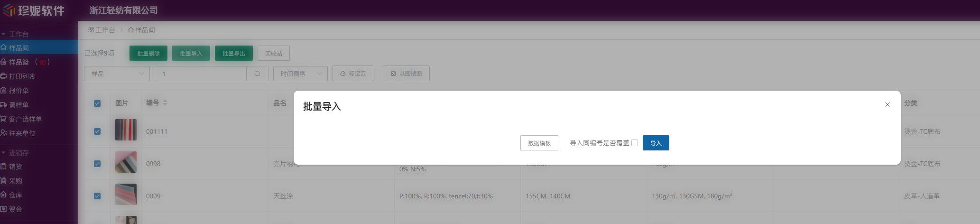The height and width of the screenshot is (224, 980).
Task: Click the 浙江轻纺有限公司 company title
Action: 123,10
